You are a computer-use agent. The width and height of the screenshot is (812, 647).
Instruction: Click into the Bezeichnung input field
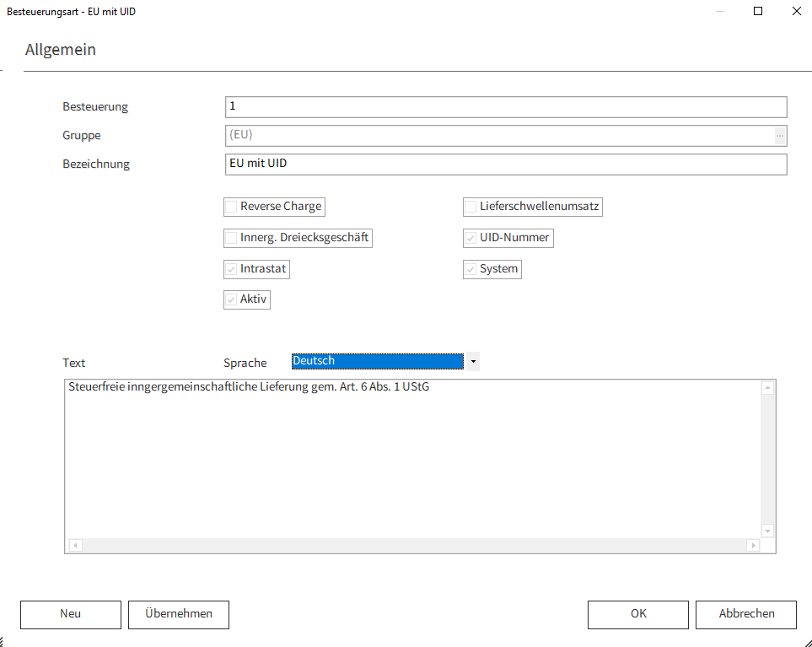click(x=506, y=164)
